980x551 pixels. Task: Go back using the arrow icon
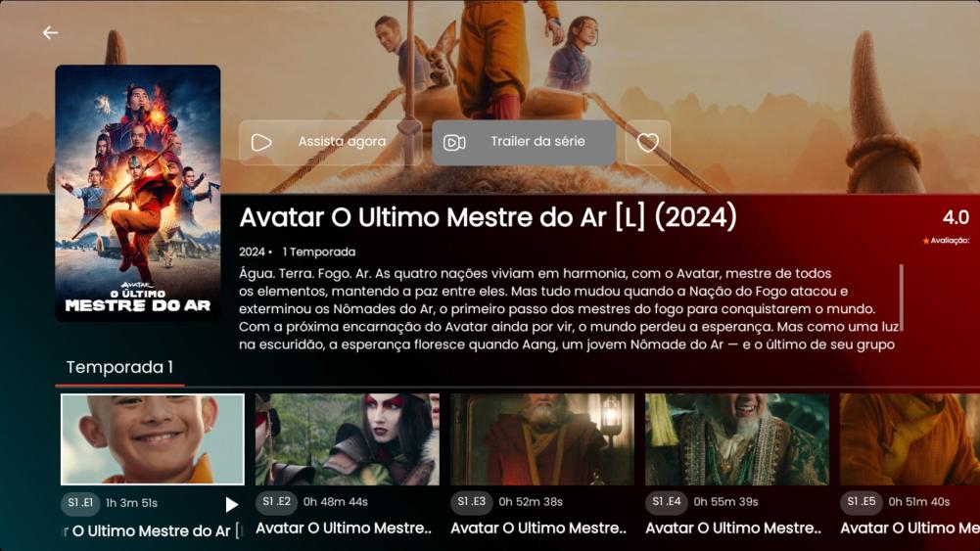(50, 32)
